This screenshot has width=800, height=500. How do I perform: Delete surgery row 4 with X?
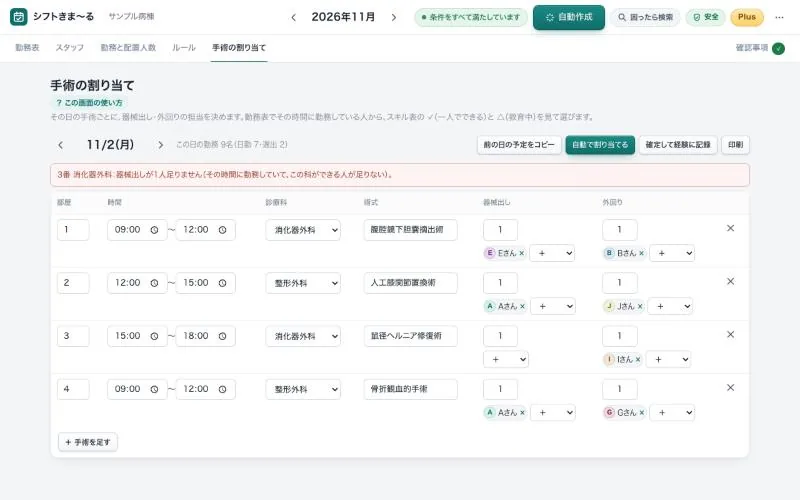tap(730, 387)
